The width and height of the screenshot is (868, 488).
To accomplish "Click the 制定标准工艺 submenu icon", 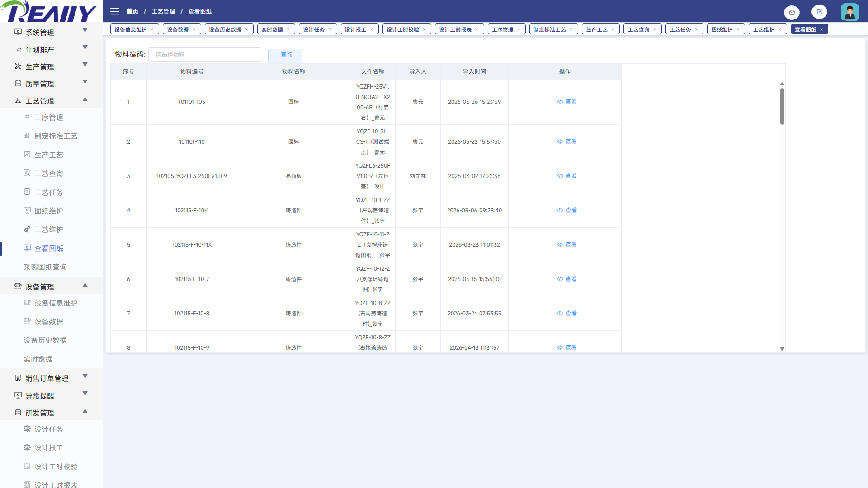I will click(27, 136).
